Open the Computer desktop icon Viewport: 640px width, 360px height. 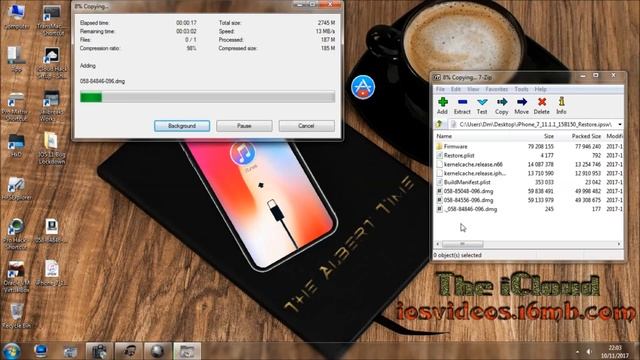(16, 16)
